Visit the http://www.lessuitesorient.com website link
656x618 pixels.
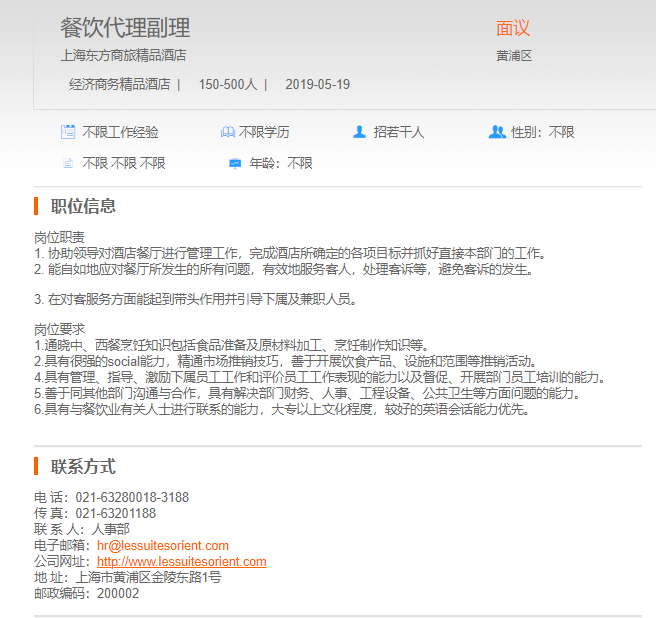(x=181, y=561)
